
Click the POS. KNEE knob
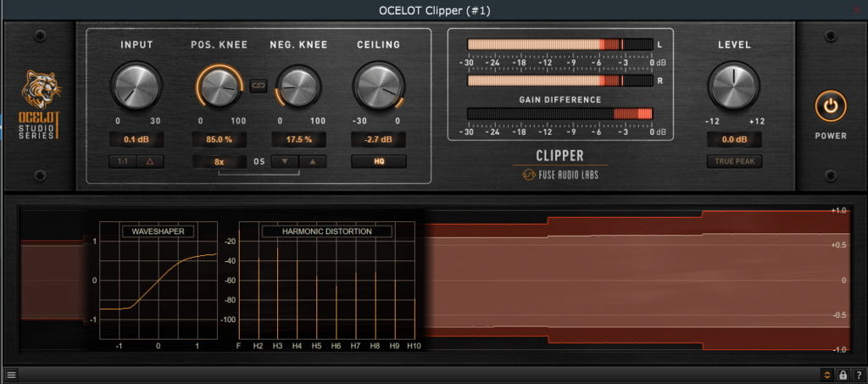(x=220, y=86)
